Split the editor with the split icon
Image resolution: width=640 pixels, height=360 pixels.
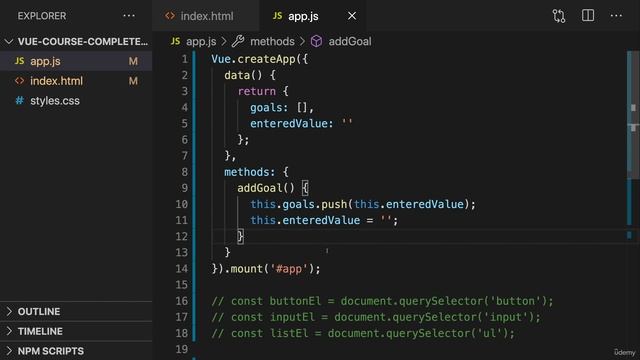[x=588, y=16]
